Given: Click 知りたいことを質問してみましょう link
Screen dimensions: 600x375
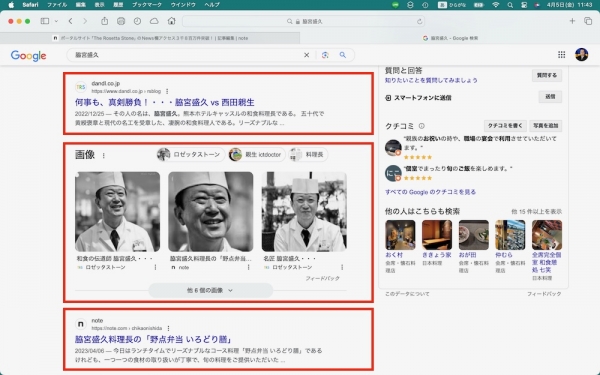Looking at the screenshot, I should pyautogui.click(x=431, y=80).
